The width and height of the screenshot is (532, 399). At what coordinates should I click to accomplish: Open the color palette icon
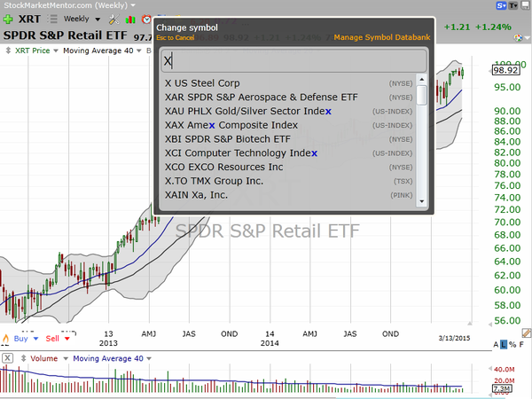pyautogui.click(x=518, y=37)
